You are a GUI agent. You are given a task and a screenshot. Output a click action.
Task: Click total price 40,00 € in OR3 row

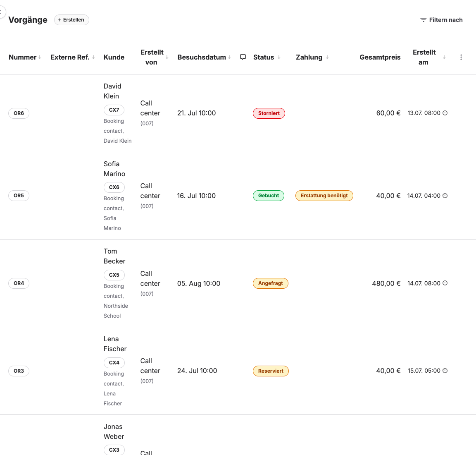388,371
